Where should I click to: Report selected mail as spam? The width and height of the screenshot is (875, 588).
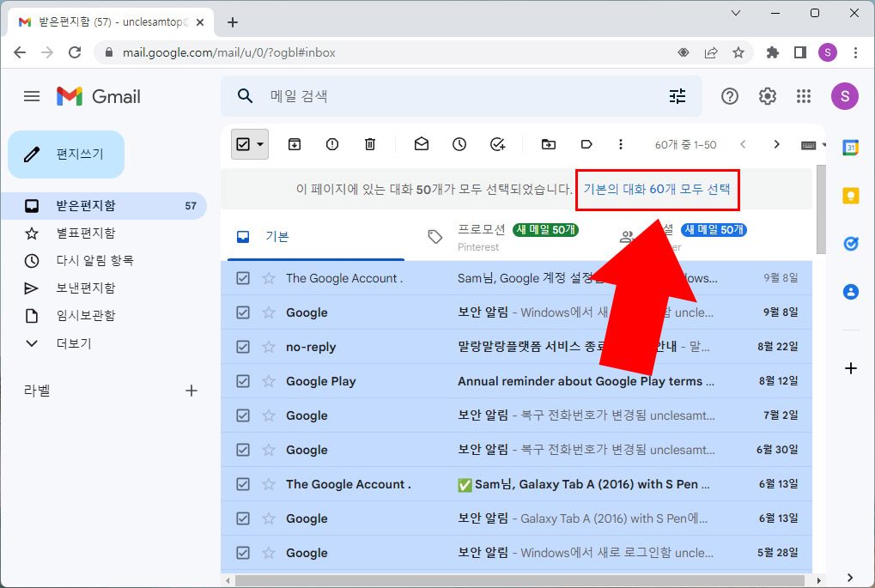332,144
